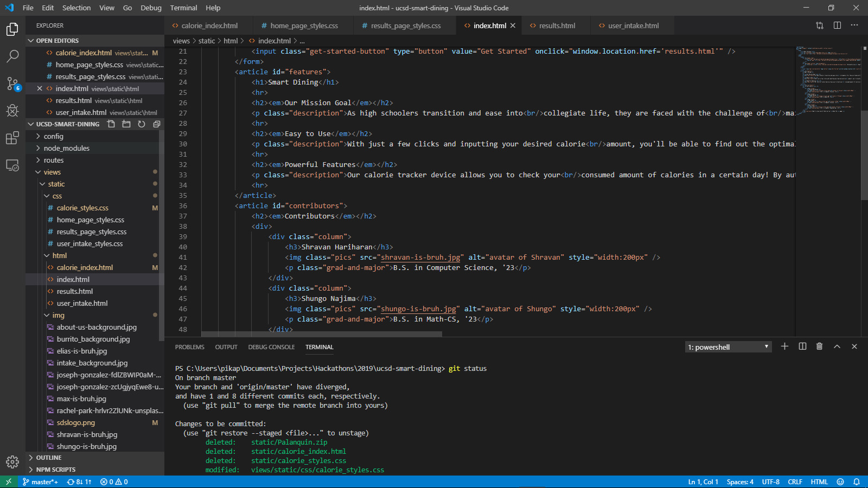The width and height of the screenshot is (868, 488).
Task: Kill terminal with the trash icon
Action: (x=819, y=346)
